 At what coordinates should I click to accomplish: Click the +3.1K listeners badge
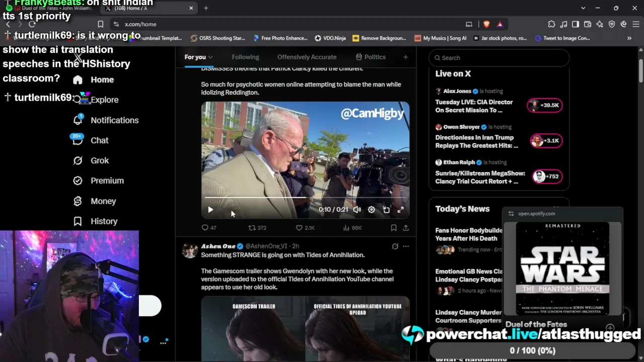click(x=546, y=141)
